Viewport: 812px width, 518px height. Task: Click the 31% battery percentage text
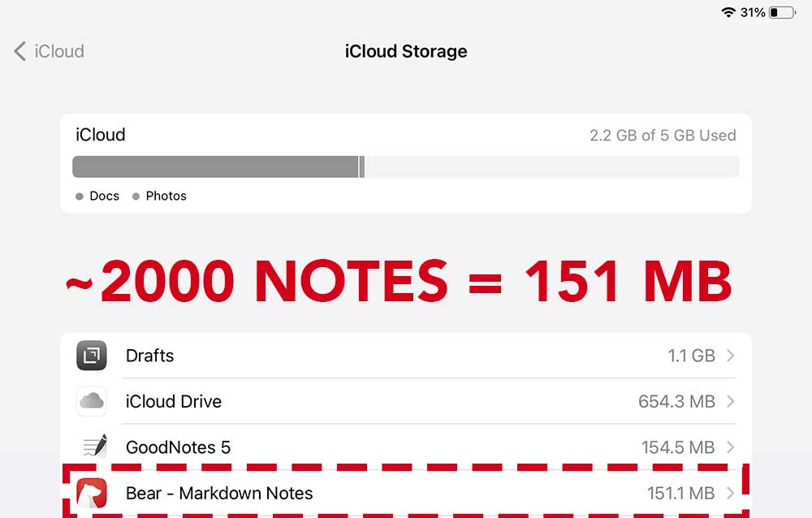753,12
